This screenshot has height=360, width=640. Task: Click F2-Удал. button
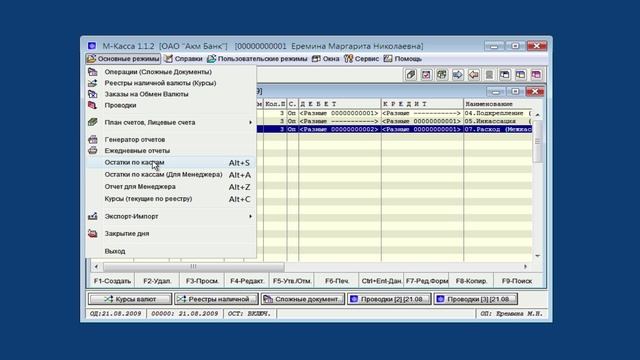[157, 281]
